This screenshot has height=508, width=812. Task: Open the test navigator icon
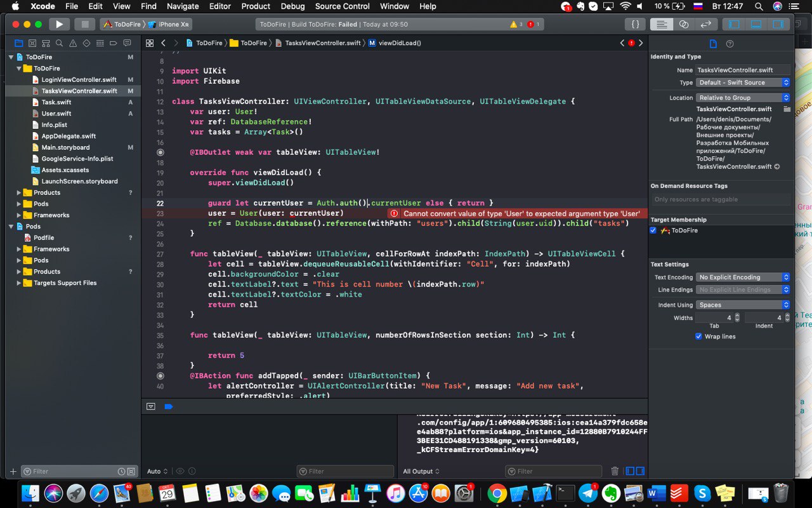(x=87, y=43)
